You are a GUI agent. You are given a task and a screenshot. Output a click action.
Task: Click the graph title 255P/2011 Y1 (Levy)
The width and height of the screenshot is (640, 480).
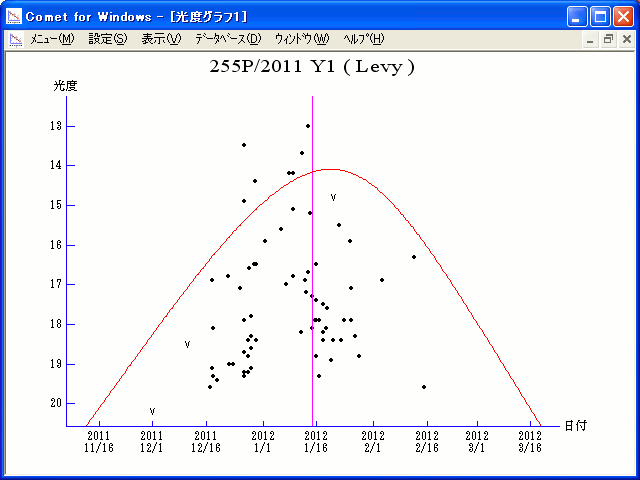312,68
